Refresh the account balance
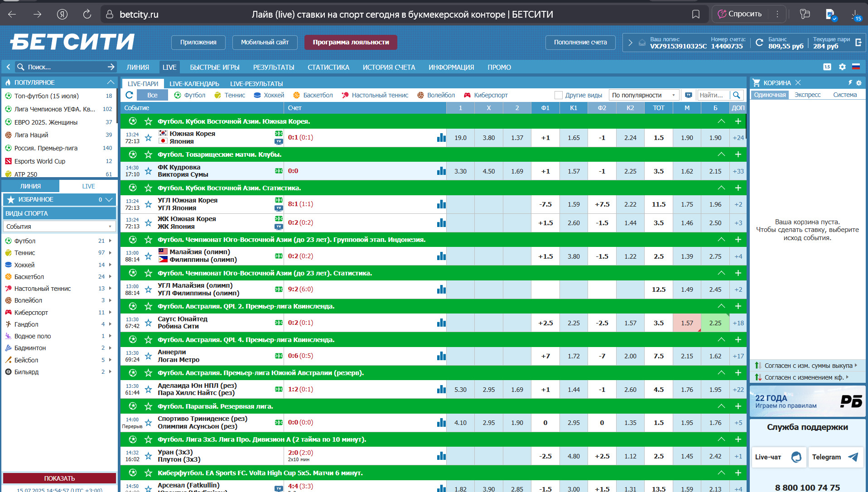This screenshot has height=492, width=868. point(759,43)
